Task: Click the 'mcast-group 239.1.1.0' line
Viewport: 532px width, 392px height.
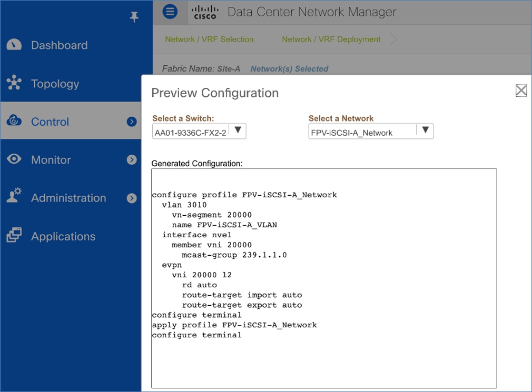Action: pos(234,255)
